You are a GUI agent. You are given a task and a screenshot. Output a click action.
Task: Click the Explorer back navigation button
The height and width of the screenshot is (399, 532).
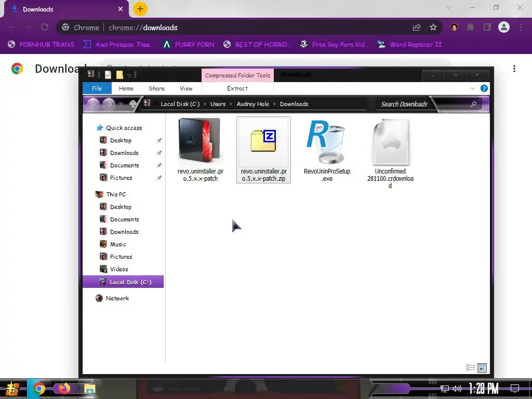click(93, 104)
